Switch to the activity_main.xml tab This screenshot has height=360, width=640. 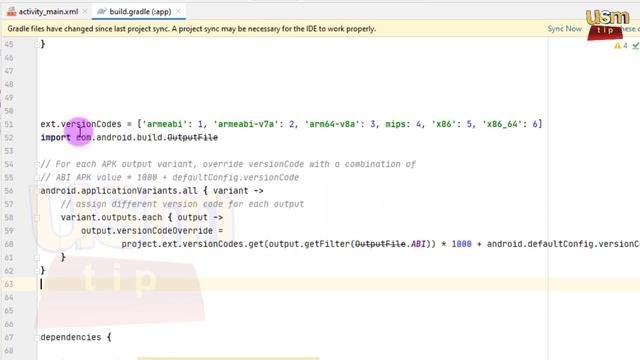[x=48, y=11]
